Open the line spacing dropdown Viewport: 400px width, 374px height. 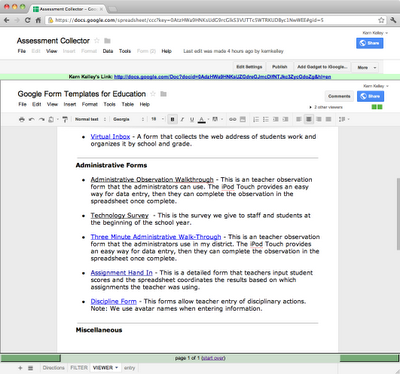pyautogui.click(x=344, y=119)
